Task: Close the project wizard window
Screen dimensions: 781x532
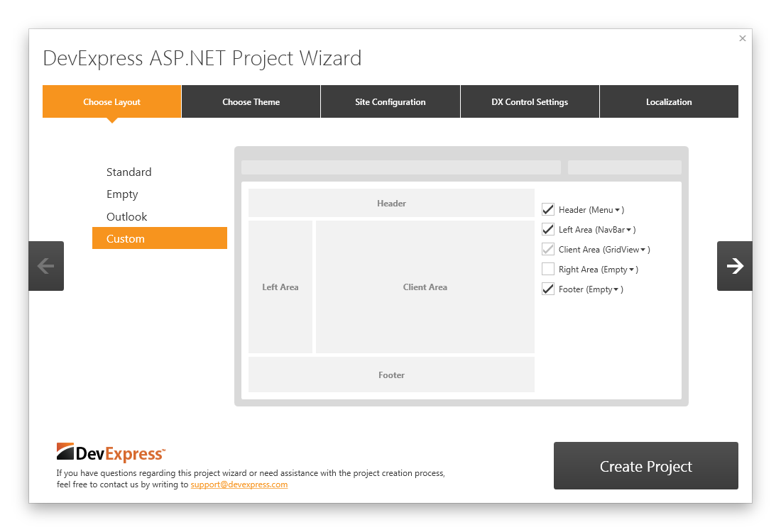Action: 743,38
